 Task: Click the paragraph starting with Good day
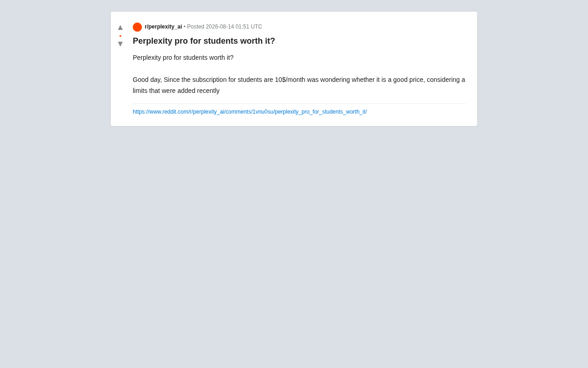299,85
